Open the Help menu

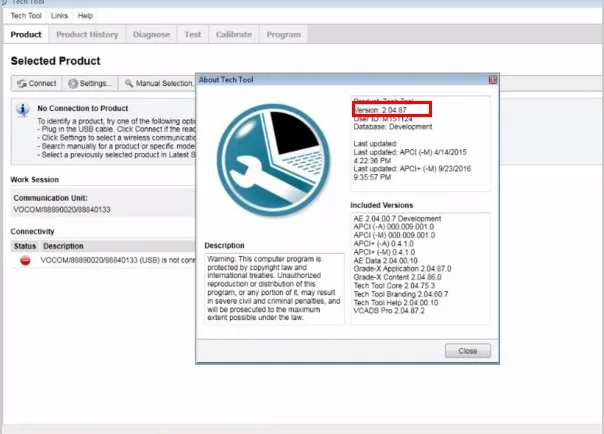click(x=85, y=16)
